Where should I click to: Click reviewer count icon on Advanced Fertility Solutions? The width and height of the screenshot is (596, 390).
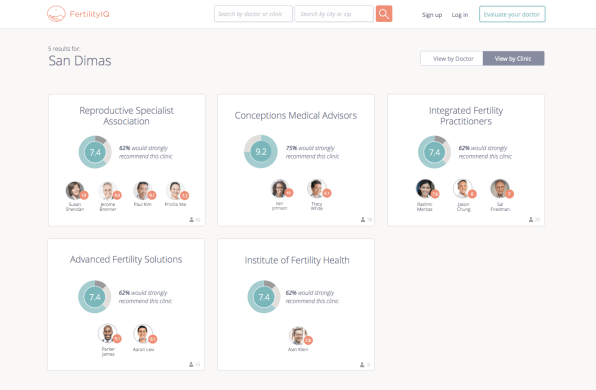(x=191, y=364)
